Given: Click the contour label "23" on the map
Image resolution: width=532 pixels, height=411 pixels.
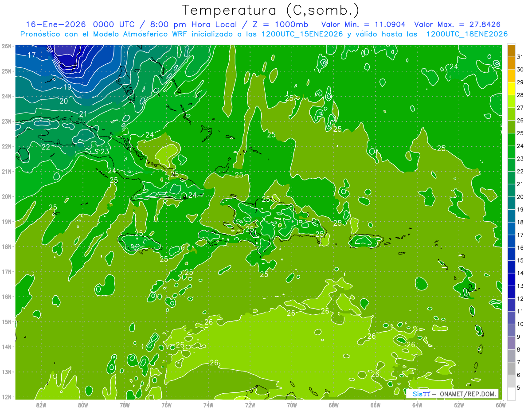Looking at the screenshot, I should (105, 152).
